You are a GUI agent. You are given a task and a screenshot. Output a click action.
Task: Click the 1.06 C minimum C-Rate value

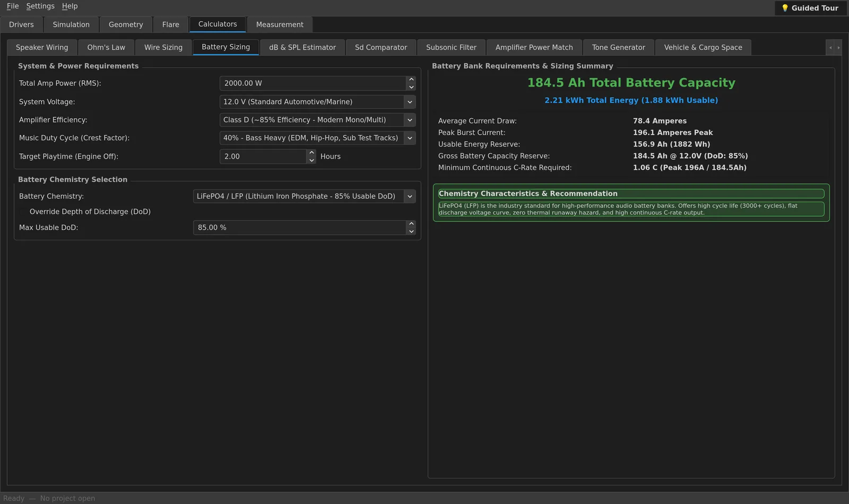pos(690,168)
